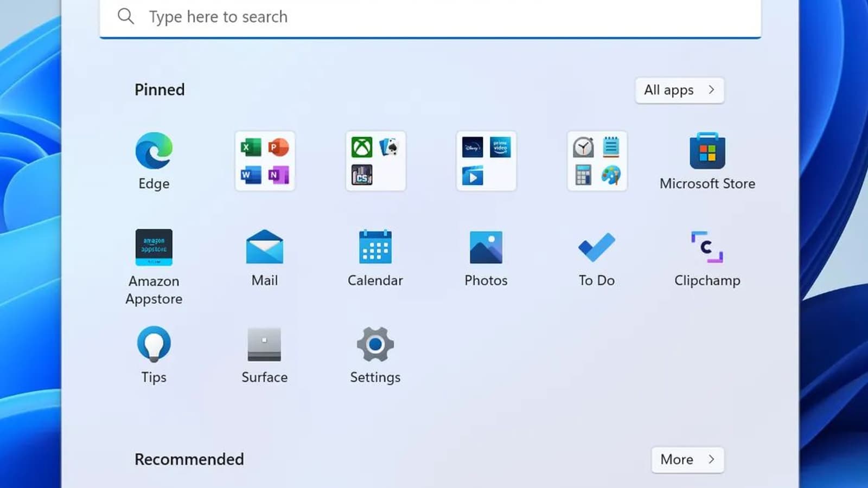Click the OneNote icon in the Office folder
This screenshot has height=488, width=868.
coord(279,175)
